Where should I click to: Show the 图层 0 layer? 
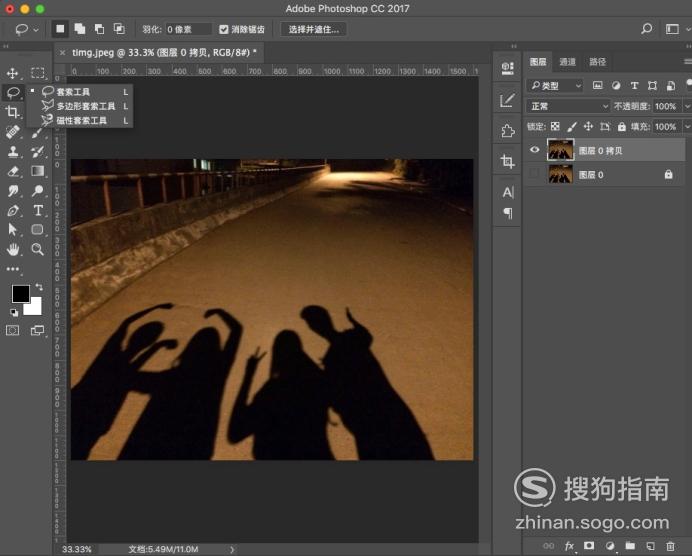[x=534, y=174]
